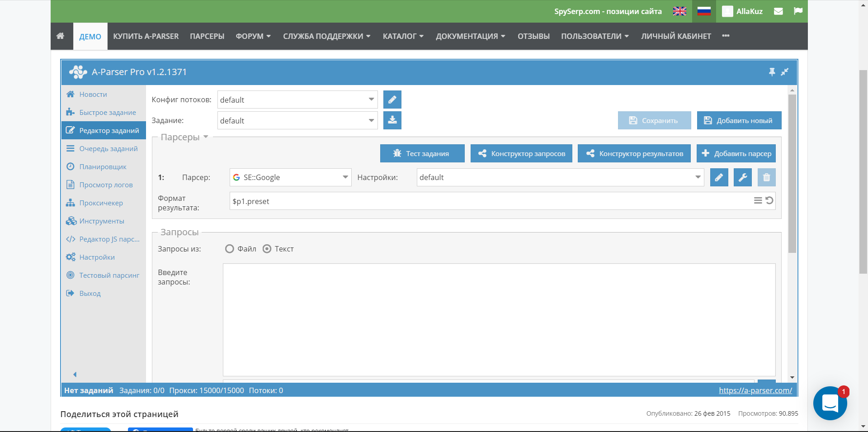
Task: Open the SpySerp.com позиции сайта link
Action: tap(608, 11)
